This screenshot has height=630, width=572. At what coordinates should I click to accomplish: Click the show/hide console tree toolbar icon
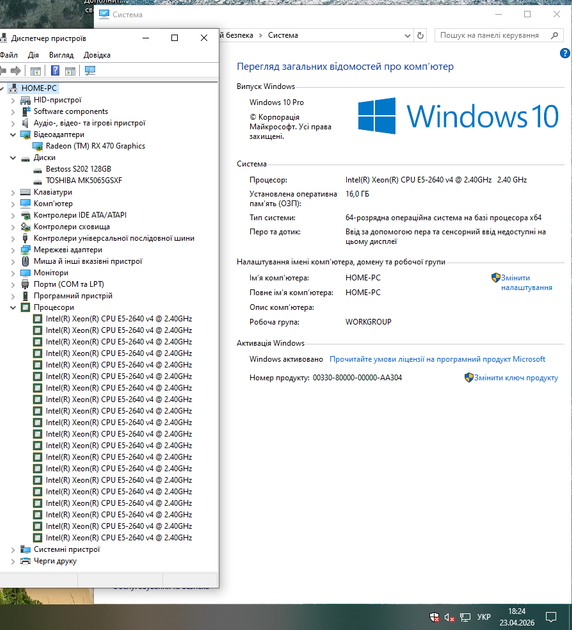point(35,71)
